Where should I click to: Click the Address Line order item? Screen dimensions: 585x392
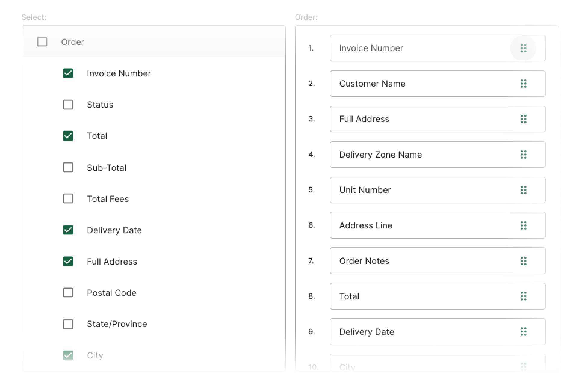[x=438, y=225]
